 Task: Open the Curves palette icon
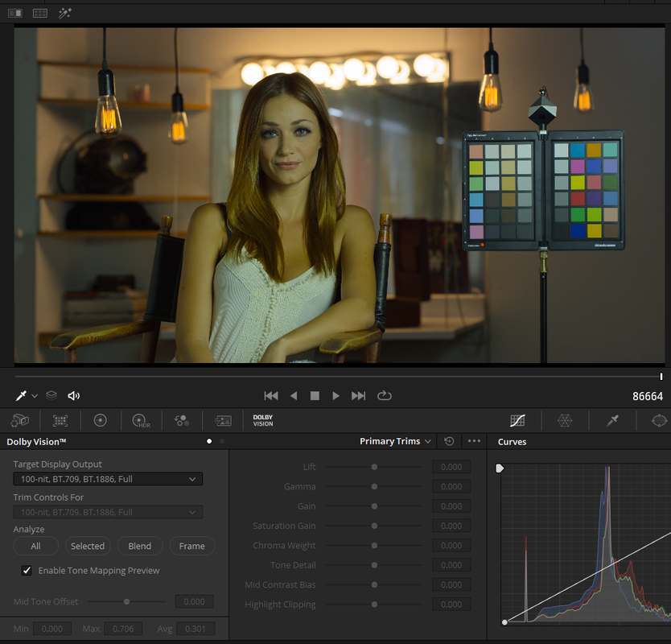point(517,420)
